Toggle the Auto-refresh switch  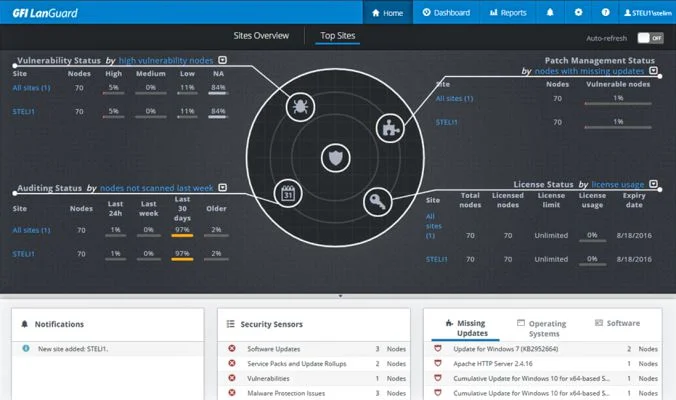pyautogui.click(x=650, y=38)
